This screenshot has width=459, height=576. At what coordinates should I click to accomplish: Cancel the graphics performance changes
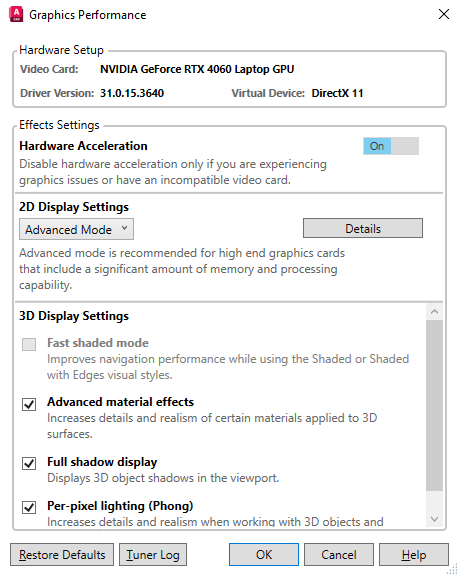[x=339, y=554]
